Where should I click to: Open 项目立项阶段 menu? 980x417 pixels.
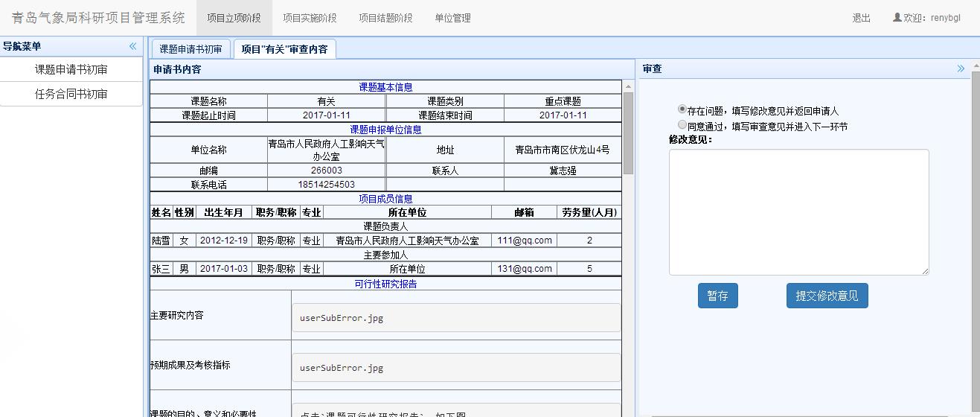pos(234,18)
